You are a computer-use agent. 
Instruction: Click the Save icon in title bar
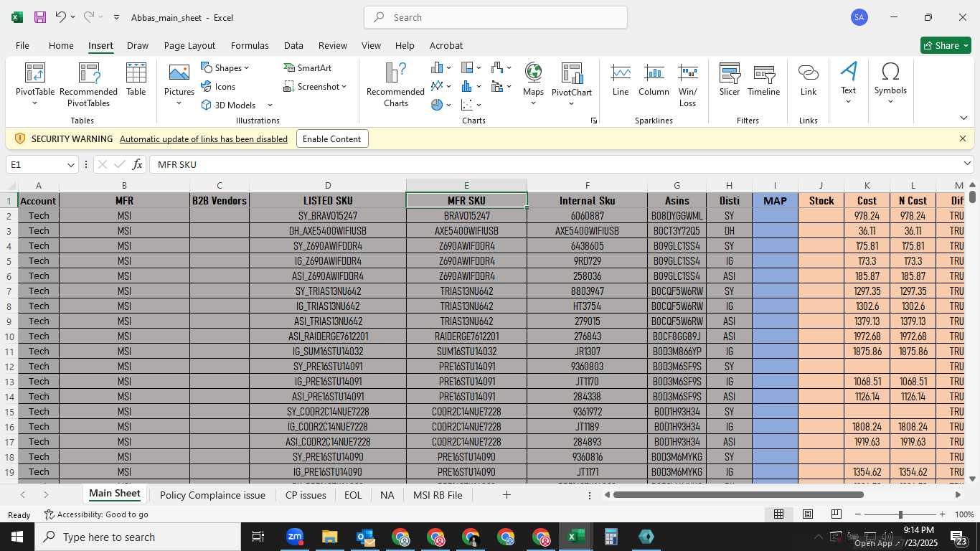pyautogui.click(x=40, y=17)
